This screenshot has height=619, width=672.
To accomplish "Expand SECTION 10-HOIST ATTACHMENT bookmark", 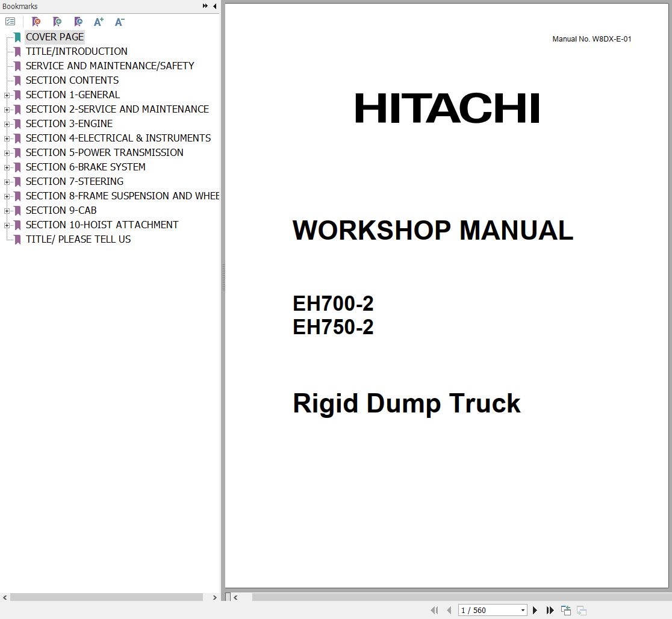I will point(7,225).
